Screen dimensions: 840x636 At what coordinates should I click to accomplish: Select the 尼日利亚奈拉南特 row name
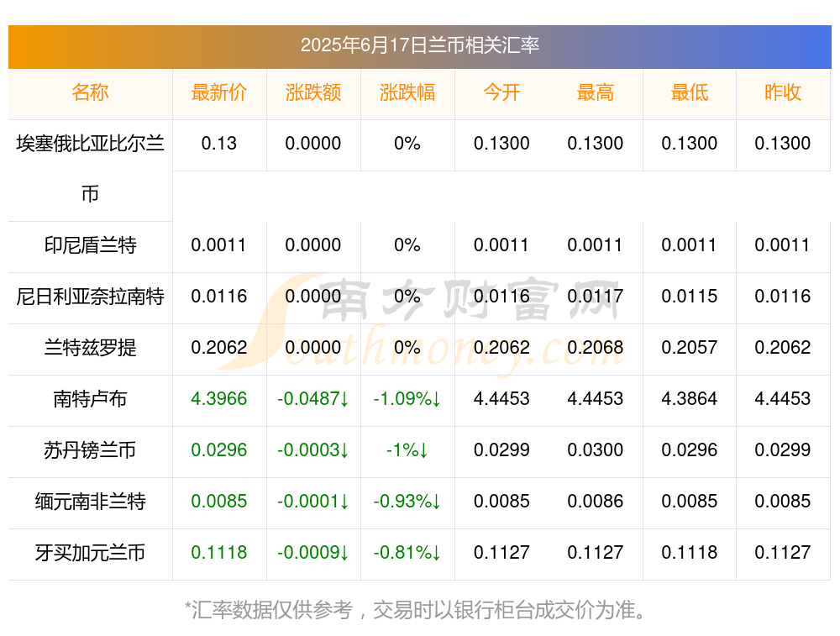(x=90, y=297)
